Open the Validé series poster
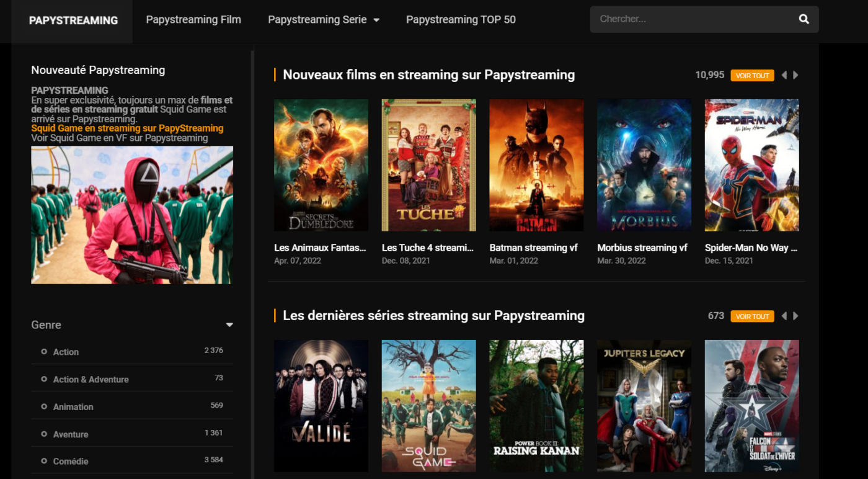Screen dimensions: 868x479 pyautogui.click(x=321, y=406)
